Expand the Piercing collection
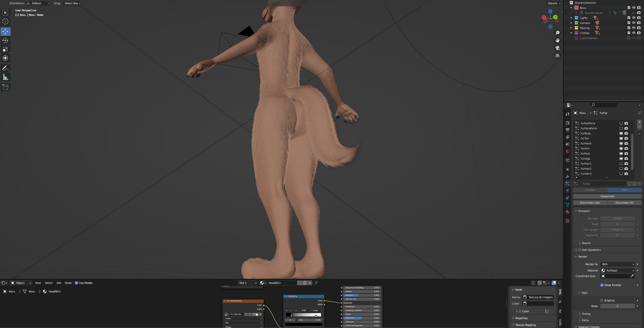This screenshot has height=328, width=644. pyautogui.click(x=571, y=28)
